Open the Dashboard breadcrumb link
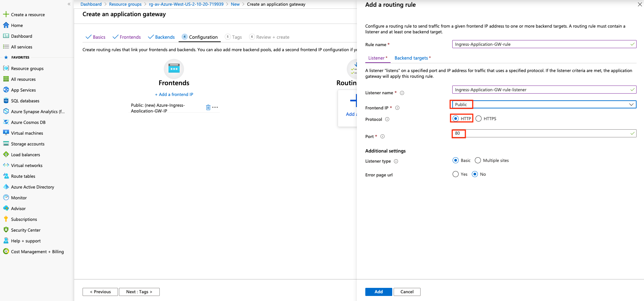Screen dimensions: 644x301 click(91, 4)
